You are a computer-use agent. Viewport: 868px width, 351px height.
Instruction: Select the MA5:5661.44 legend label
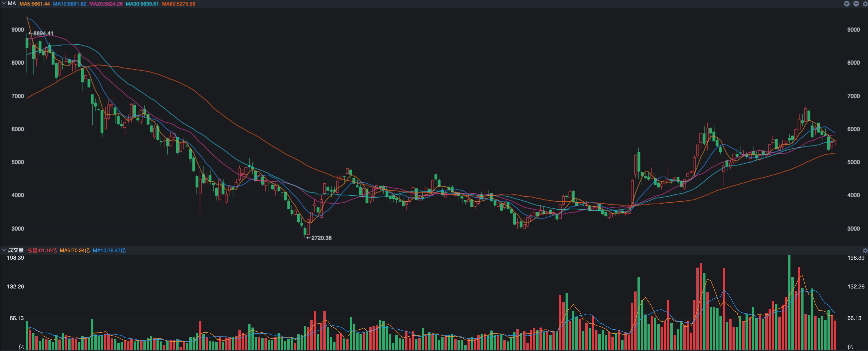[x=35, y=4]
